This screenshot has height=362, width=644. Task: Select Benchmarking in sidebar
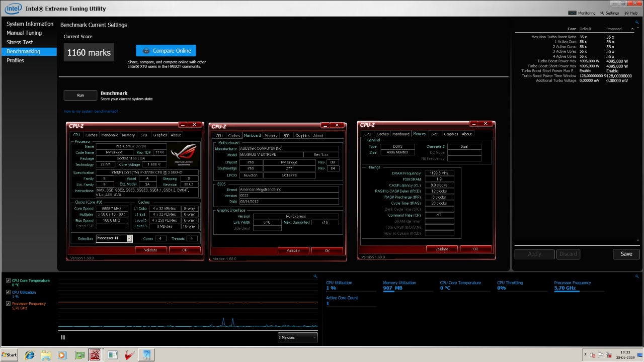28,51
